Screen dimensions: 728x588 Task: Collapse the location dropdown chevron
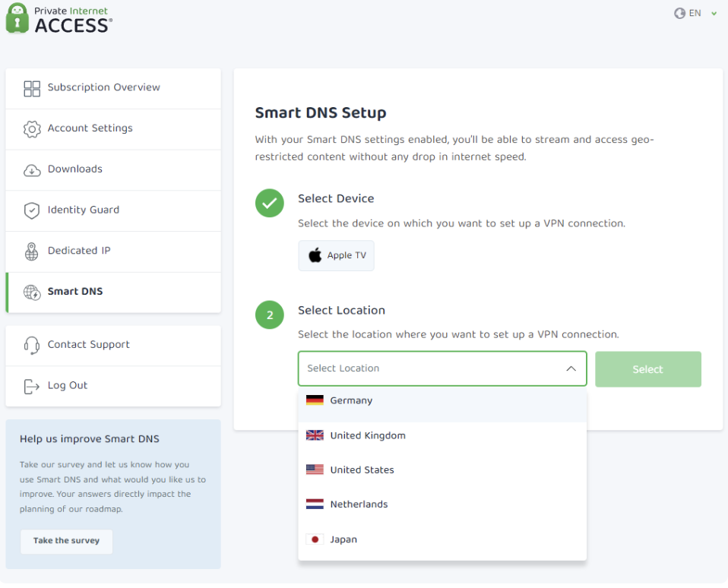571,368
